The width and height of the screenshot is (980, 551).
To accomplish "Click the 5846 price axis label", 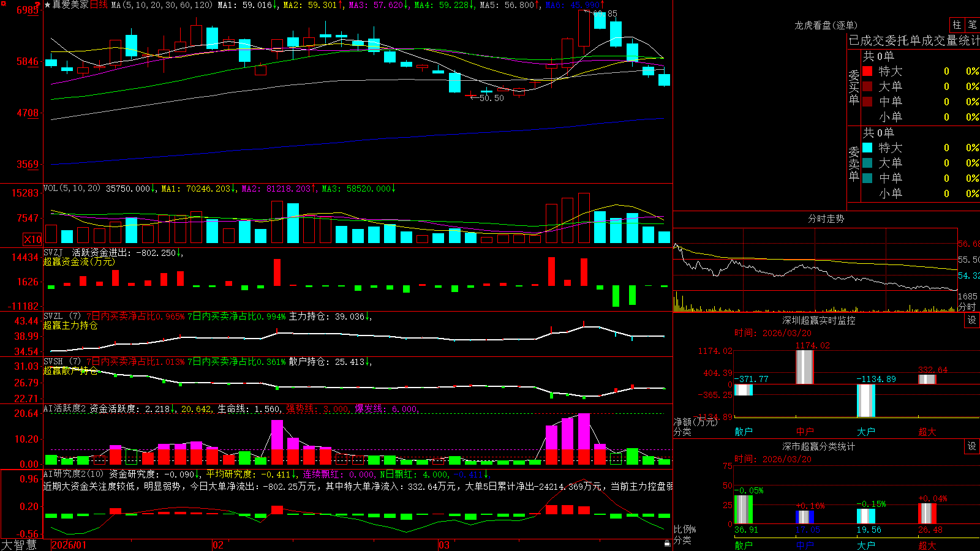I will [28, 61].
